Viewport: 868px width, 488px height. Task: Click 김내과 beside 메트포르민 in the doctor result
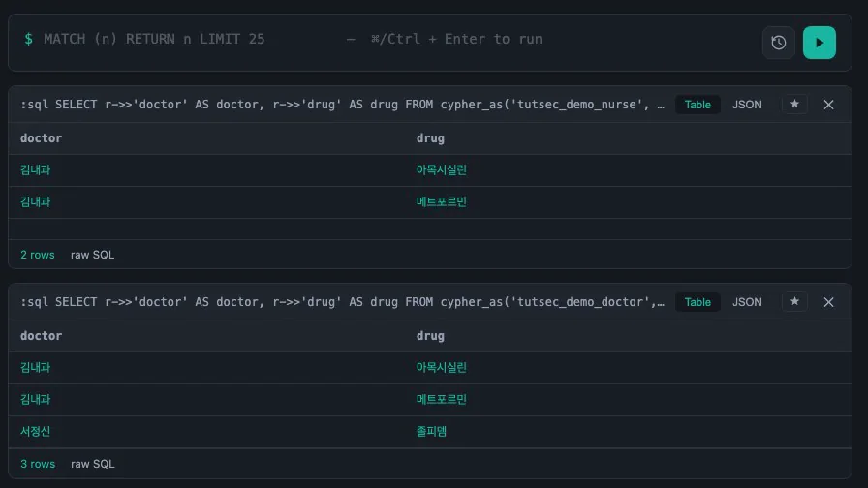36,400
